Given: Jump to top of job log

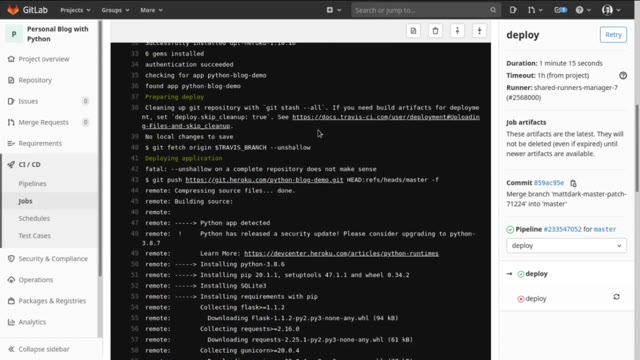Looking at the screenshot, I should pos(457,31).
